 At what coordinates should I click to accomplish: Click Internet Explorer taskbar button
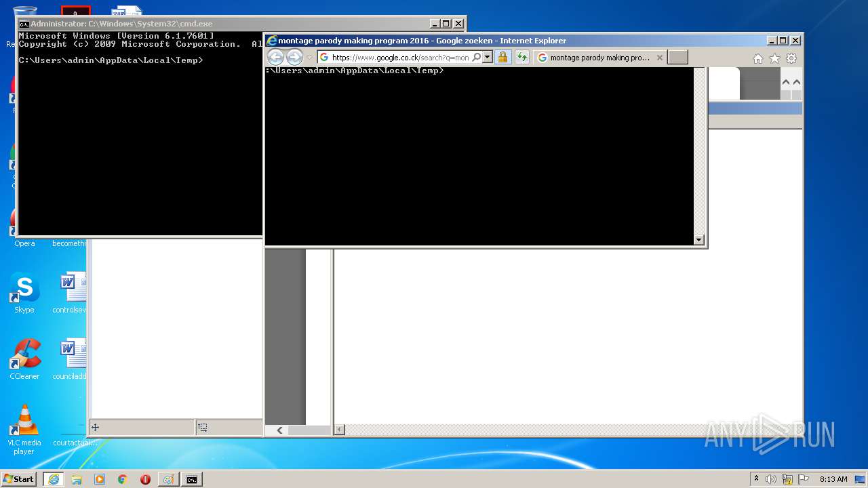pyautogui.click(x=54, y=479)
